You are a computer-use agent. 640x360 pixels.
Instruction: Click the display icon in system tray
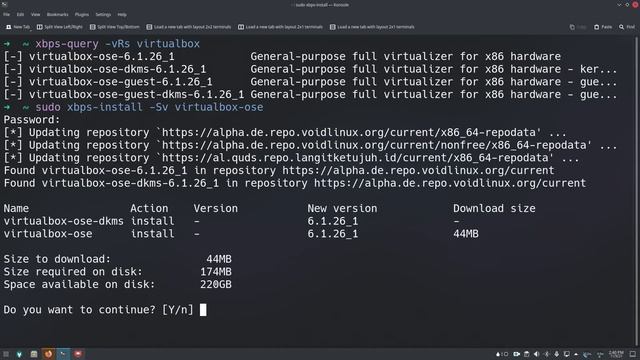[567, 354]
